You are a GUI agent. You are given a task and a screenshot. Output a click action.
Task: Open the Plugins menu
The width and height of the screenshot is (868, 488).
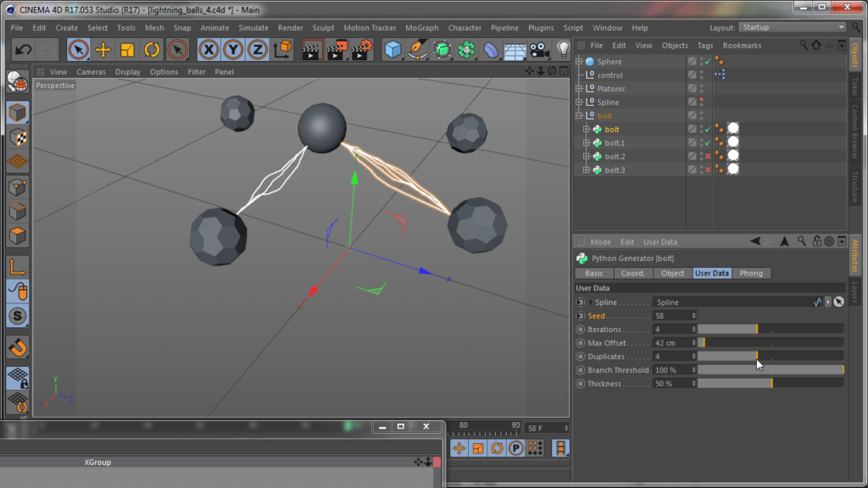[541, 28]
